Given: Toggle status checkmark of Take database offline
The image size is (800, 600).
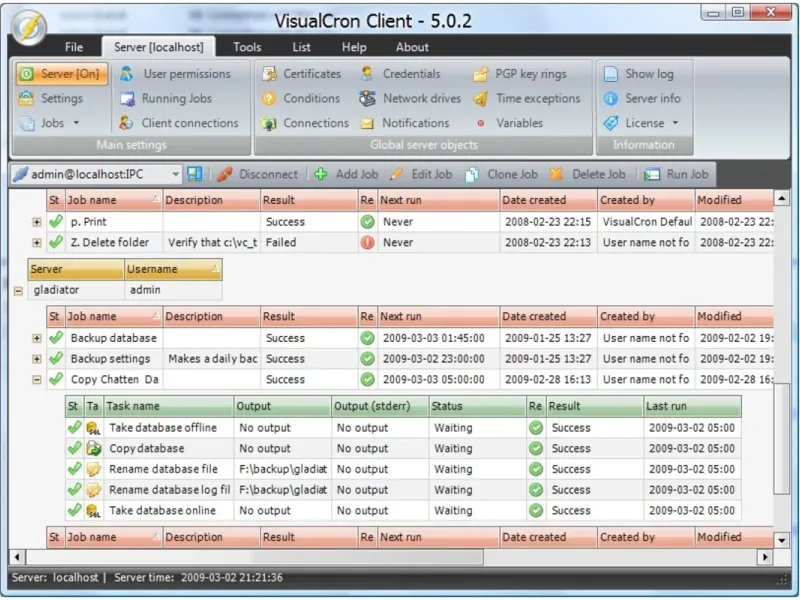Looking at the screenshot, I should coord(74,428).
